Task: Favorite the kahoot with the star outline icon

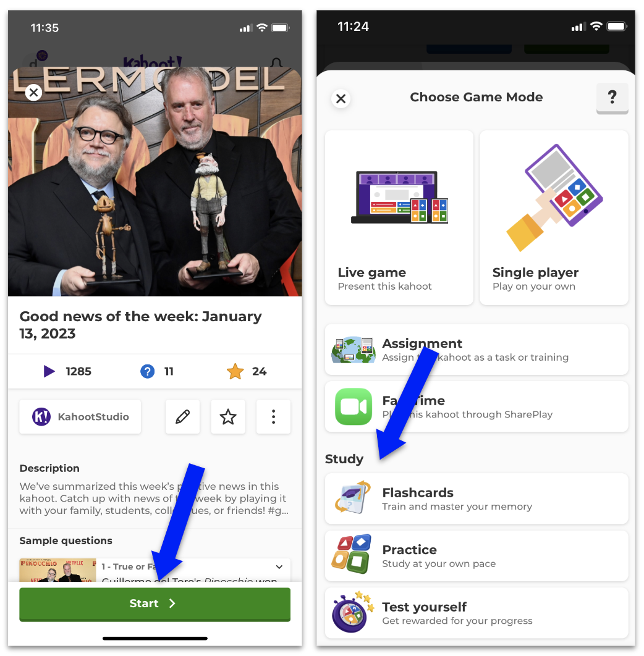Action: point(228,417)
